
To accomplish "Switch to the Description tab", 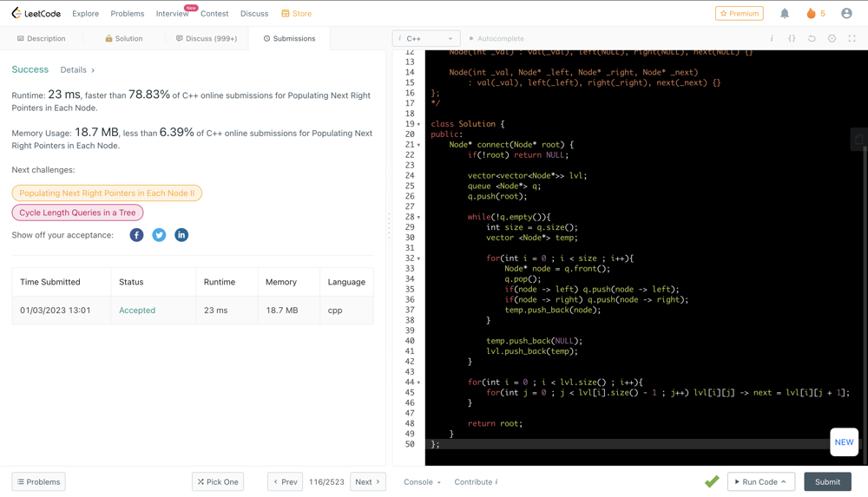I will [x=42, y=38].
